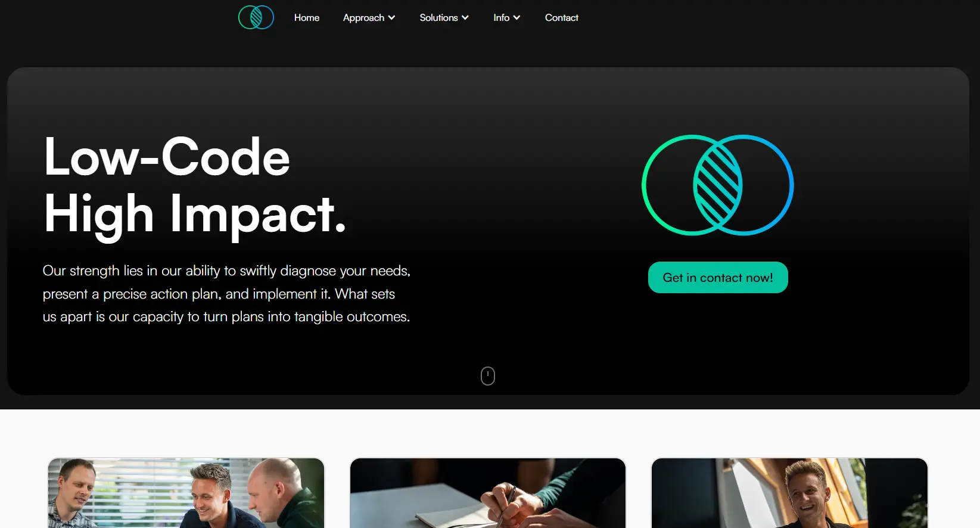Click the 'Get in contact now!' button

(x=718, y=278)
